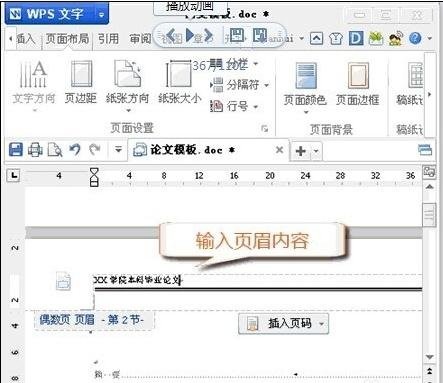
Task: Click the 稿纸 grid paper icon
Action: coord(415,75)
